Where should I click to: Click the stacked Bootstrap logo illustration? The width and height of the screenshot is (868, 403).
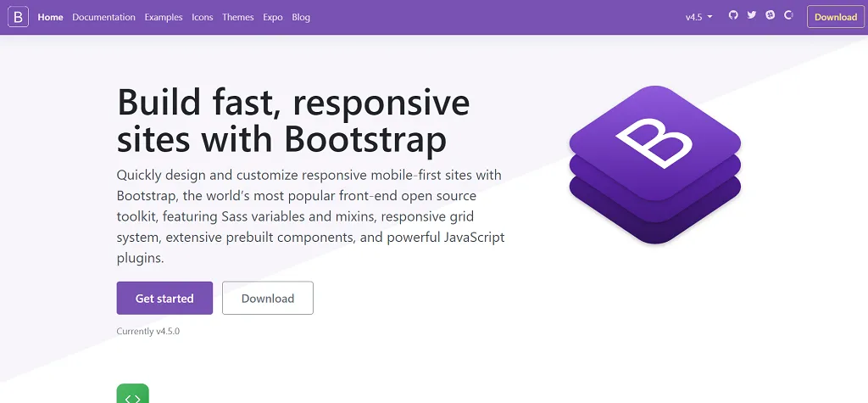click(655, 165)
